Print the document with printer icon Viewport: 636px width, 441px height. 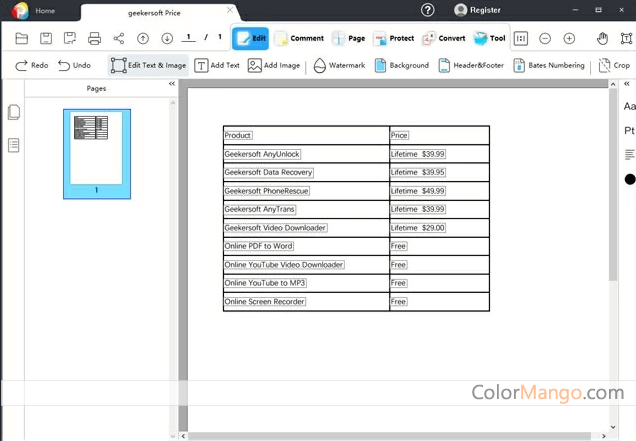coord(95,39)
